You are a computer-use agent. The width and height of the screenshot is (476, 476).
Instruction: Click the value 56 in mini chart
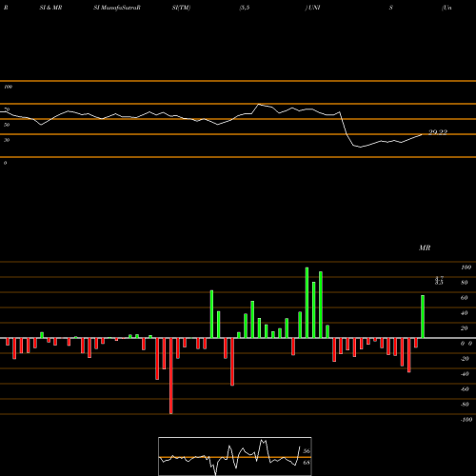click(x=307, y=451)
